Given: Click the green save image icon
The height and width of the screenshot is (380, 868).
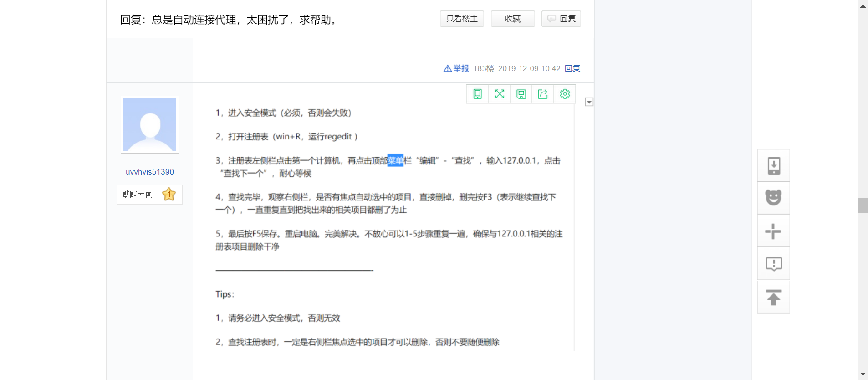Looking at the screenshot, I should [x=521, y=94].
